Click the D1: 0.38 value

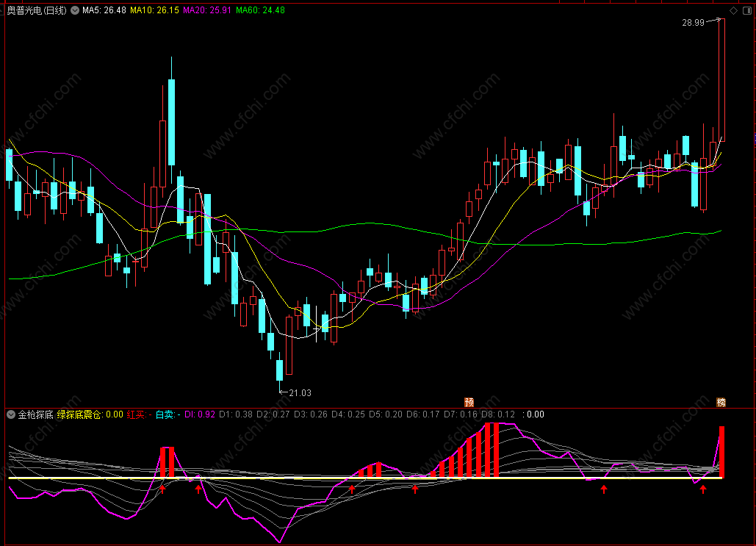[236, 414]
